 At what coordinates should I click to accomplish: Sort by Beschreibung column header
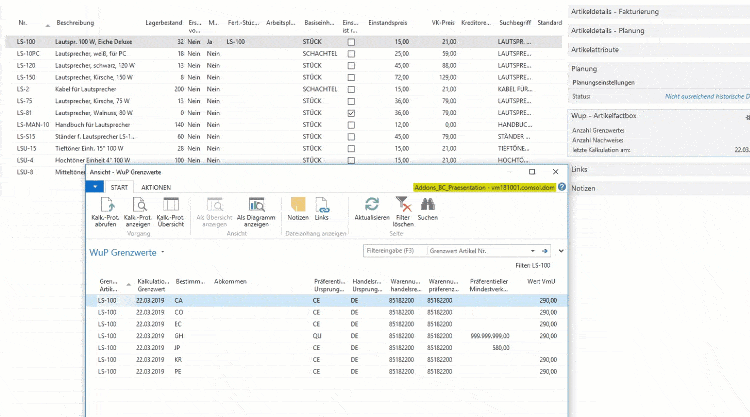pyautogui.click(x=75, y=22)
